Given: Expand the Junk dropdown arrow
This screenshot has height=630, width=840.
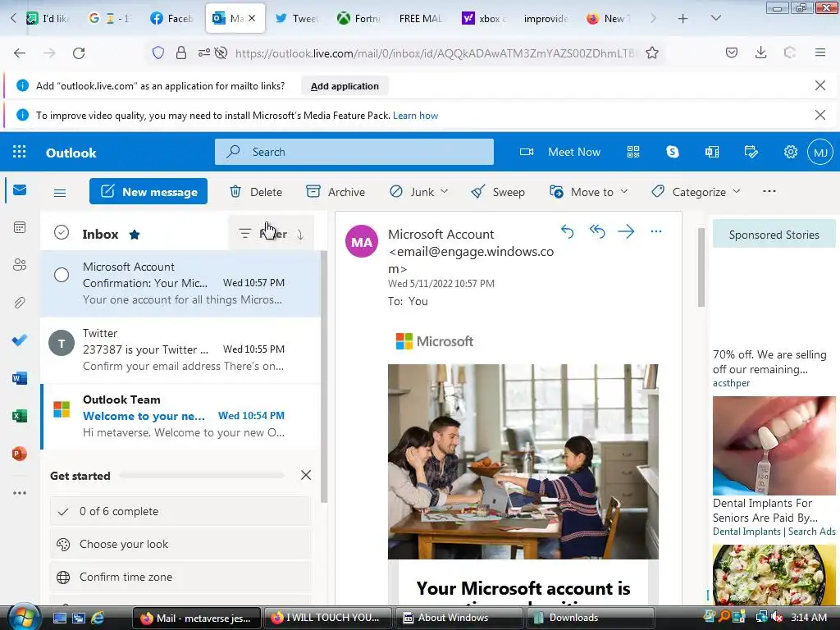Looking at the screenshot, I should [444, 191].
